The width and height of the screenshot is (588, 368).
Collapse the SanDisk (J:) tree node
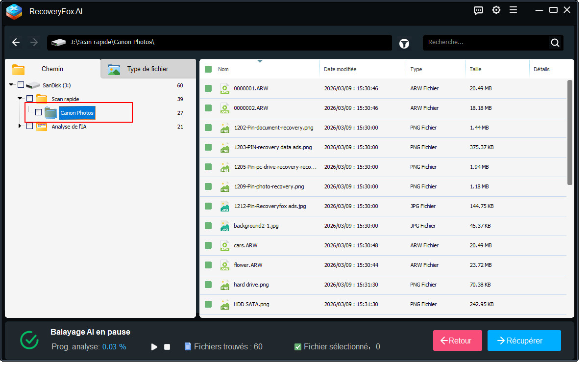coord(11,85)
